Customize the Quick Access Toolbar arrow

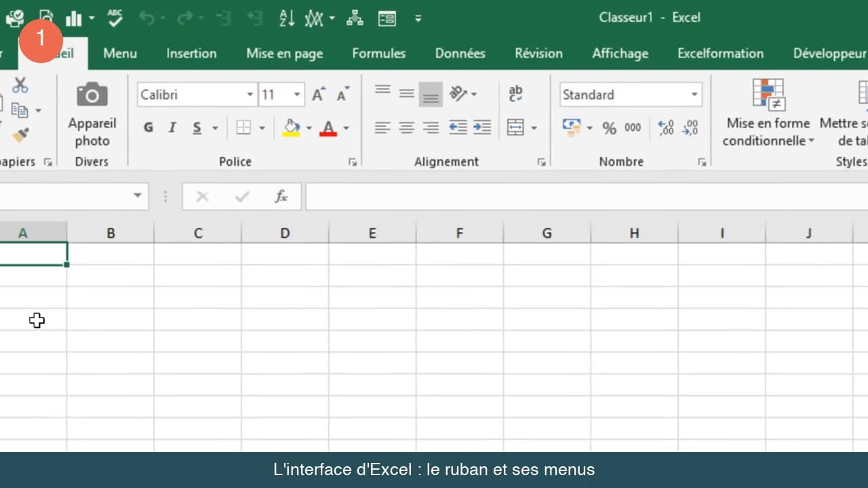(418, 18)
